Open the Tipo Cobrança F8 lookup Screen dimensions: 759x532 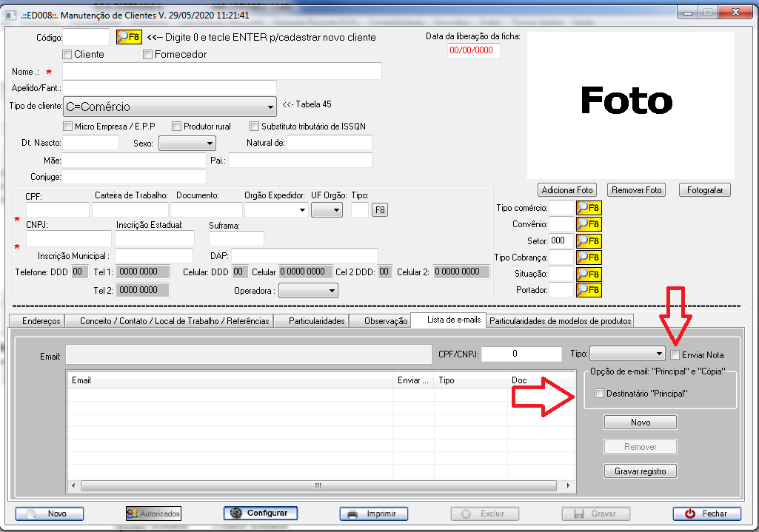pyautogui.click(x=588, y=257)
